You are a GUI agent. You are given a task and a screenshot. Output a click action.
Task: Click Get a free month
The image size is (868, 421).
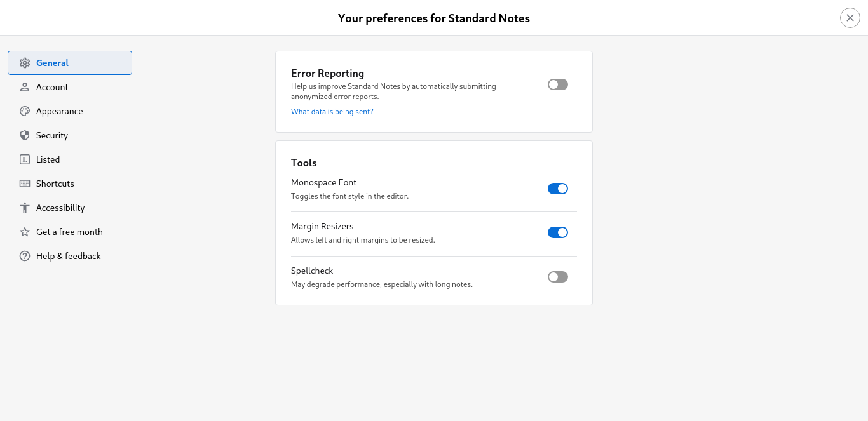pyautogui.click(x=69, y=232)
